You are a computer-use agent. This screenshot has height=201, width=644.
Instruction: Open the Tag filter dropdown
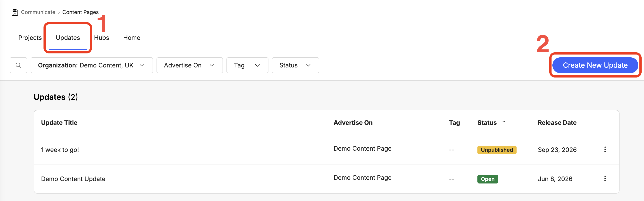pos(247,65)
